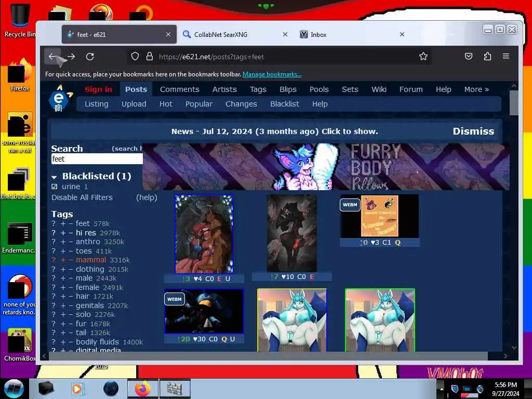Click the News banner to show it
Image resolution: width=532 pixels, height=399 pixels.
[x=274, y=131]
